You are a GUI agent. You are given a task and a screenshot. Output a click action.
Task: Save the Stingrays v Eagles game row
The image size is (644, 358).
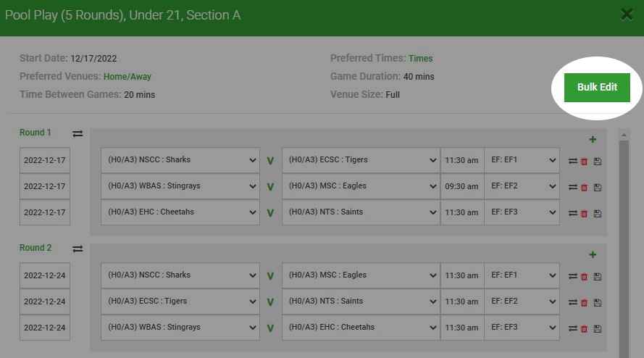pyautogui.click(x=598, y=188)
